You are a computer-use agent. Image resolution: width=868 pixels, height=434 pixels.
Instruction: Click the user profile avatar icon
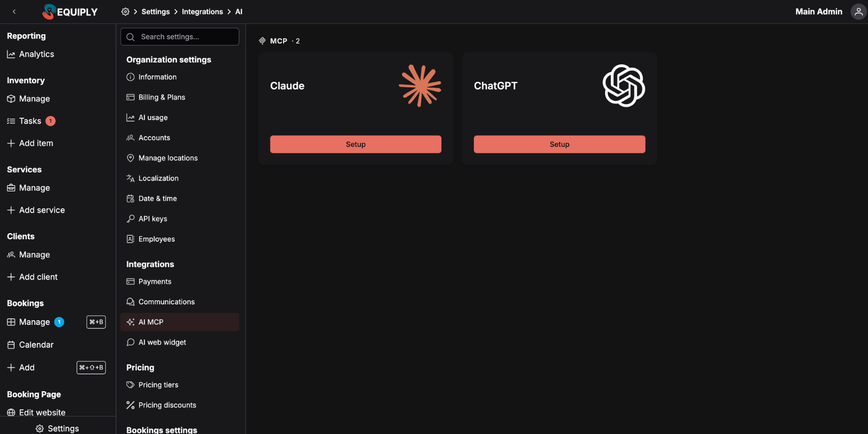(858, 11)
